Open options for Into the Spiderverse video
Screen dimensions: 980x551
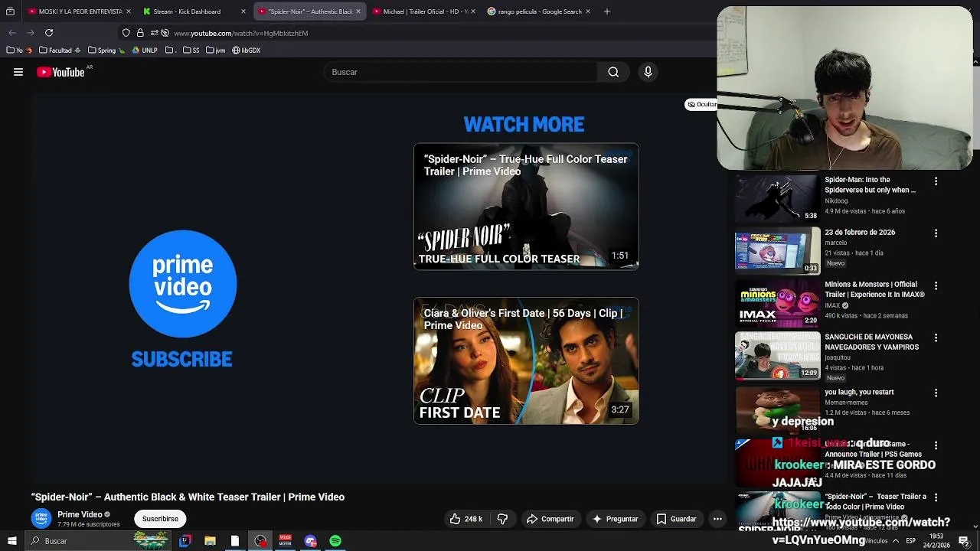pyautogui.click(x=936, y=181)
